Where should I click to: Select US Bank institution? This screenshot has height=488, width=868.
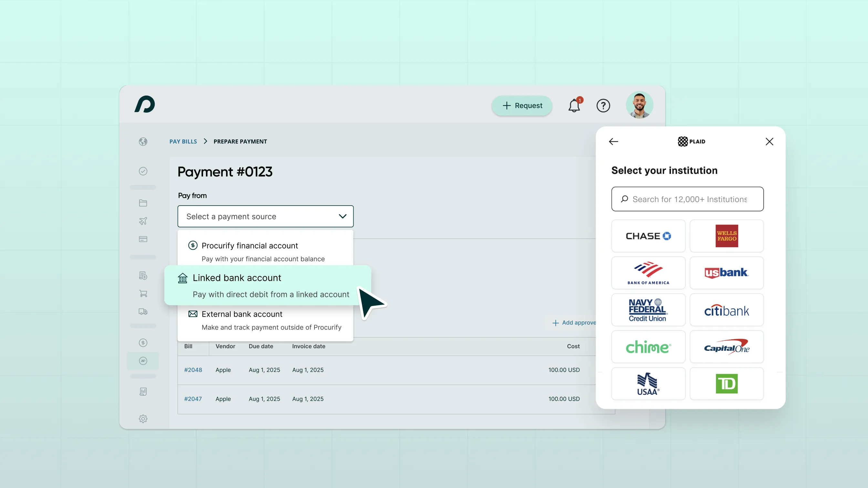727,273
